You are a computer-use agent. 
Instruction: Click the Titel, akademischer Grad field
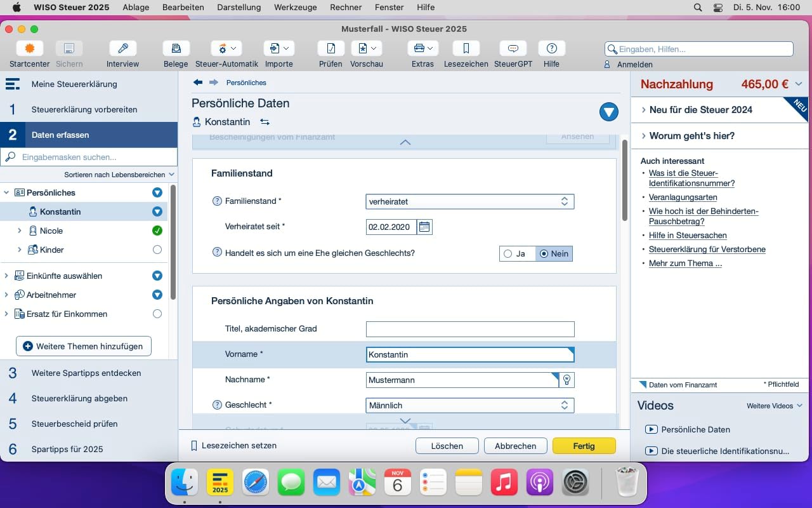[x=470, y=329]
